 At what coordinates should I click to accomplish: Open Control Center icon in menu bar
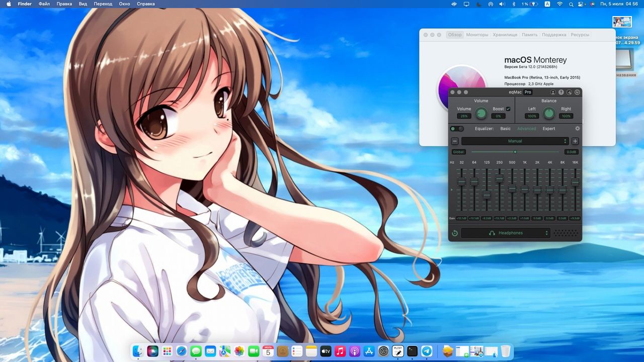[x=581, y=4]
